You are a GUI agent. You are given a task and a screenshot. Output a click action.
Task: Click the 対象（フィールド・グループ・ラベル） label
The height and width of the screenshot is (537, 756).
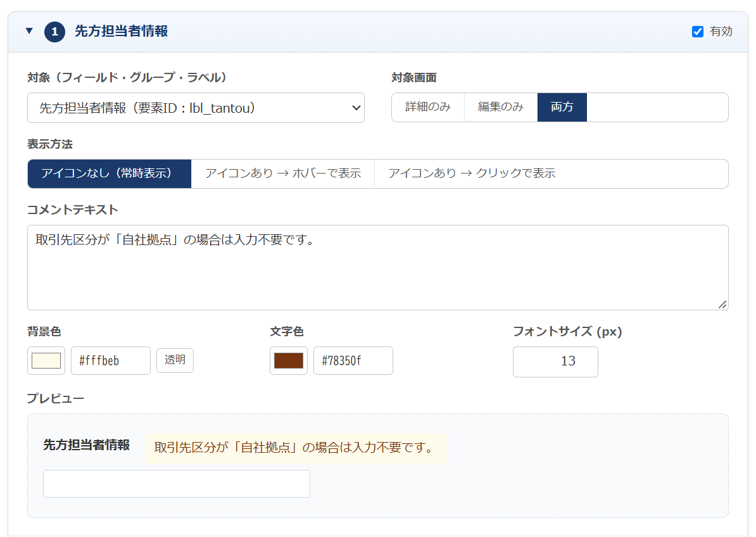pyautogui.click(x=127, y=78)
